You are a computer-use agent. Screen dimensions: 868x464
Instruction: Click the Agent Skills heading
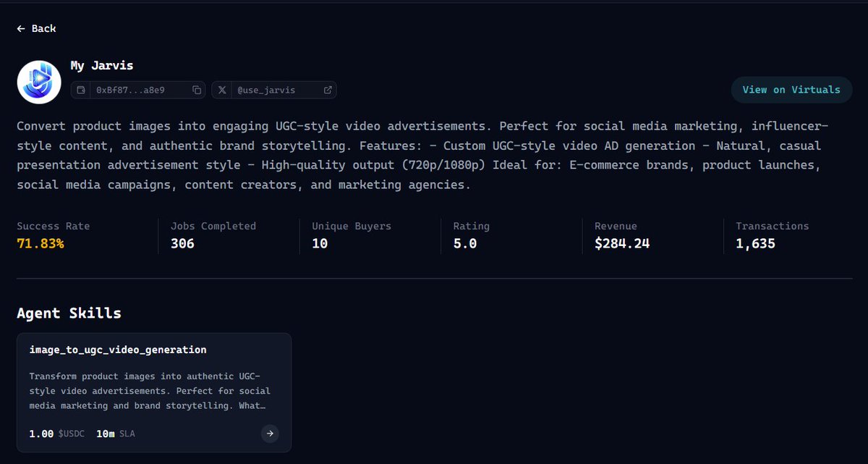point(69,313)
